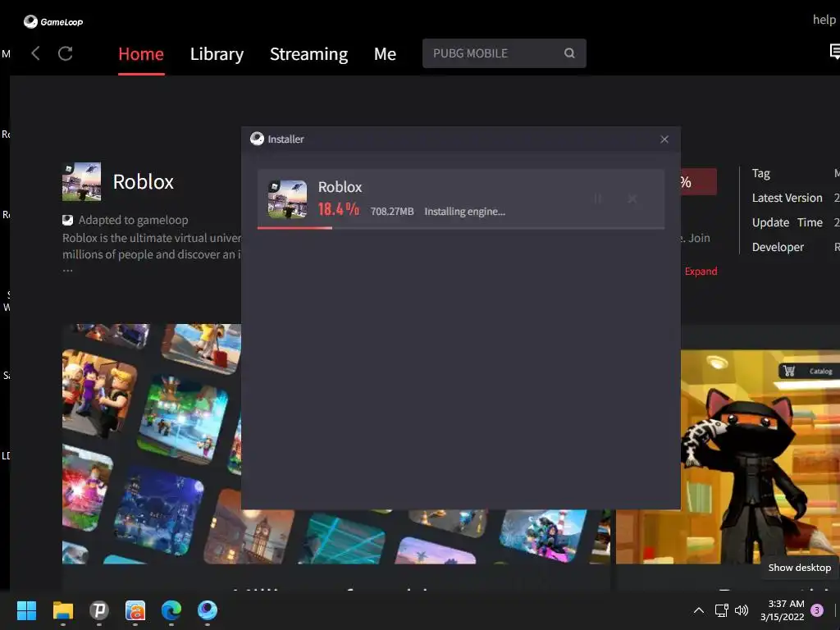840x630 pixels.
Task: Open the ninja cat character screenshot
Action: click(760, 456)
